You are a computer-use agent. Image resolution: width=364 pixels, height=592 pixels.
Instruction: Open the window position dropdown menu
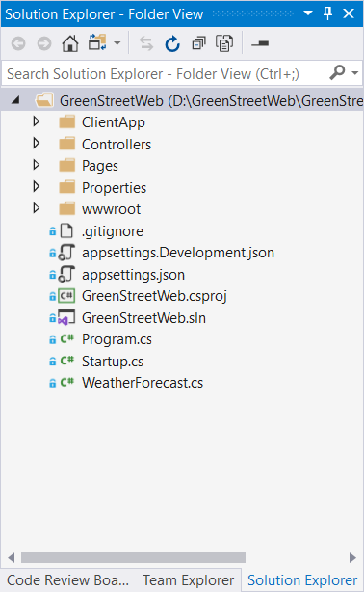click(x=308, y=13)
